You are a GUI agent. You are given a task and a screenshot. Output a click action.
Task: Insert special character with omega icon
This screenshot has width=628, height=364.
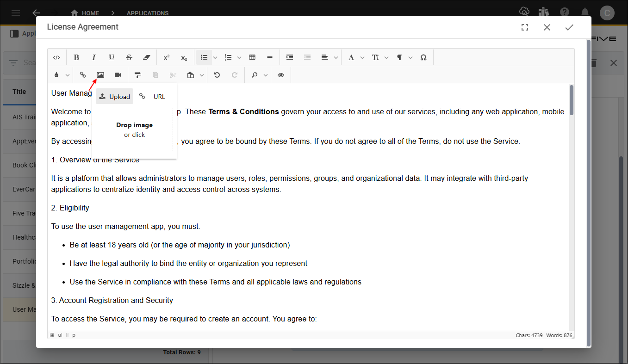(423, 57)
